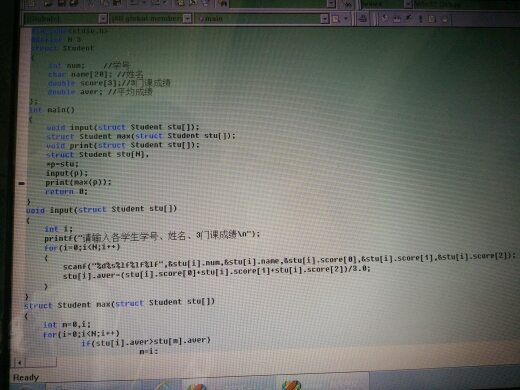Click the Open file icon in the top toolbar
The width and height of the screenshot is (520, 390).
[x=48, y=3]
